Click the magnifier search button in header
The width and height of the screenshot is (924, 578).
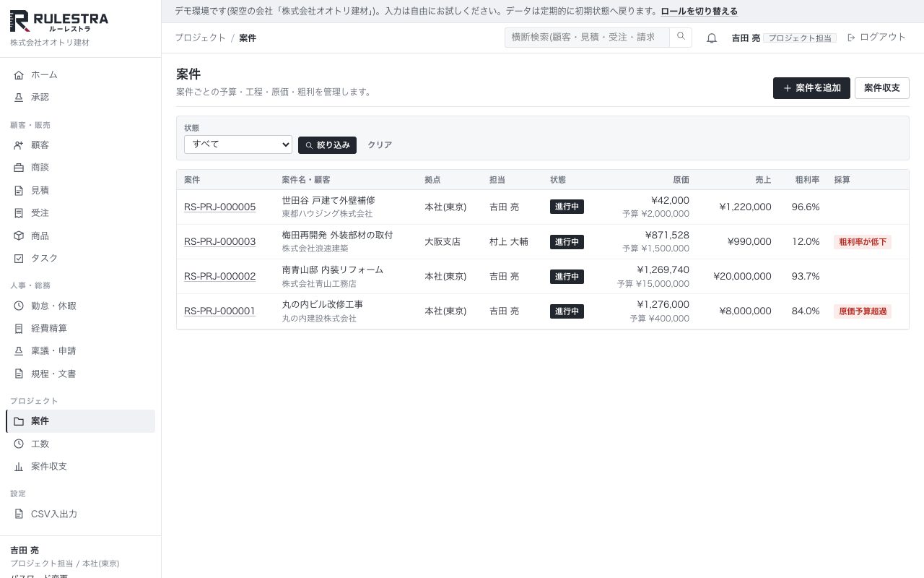click(x=681, y=38)
